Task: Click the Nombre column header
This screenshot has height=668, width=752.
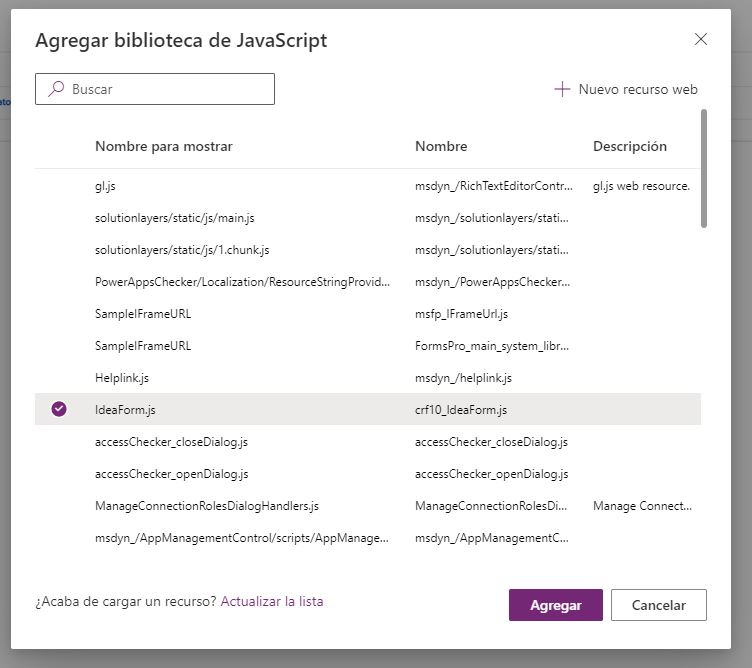Action: (x=441, y=146)
